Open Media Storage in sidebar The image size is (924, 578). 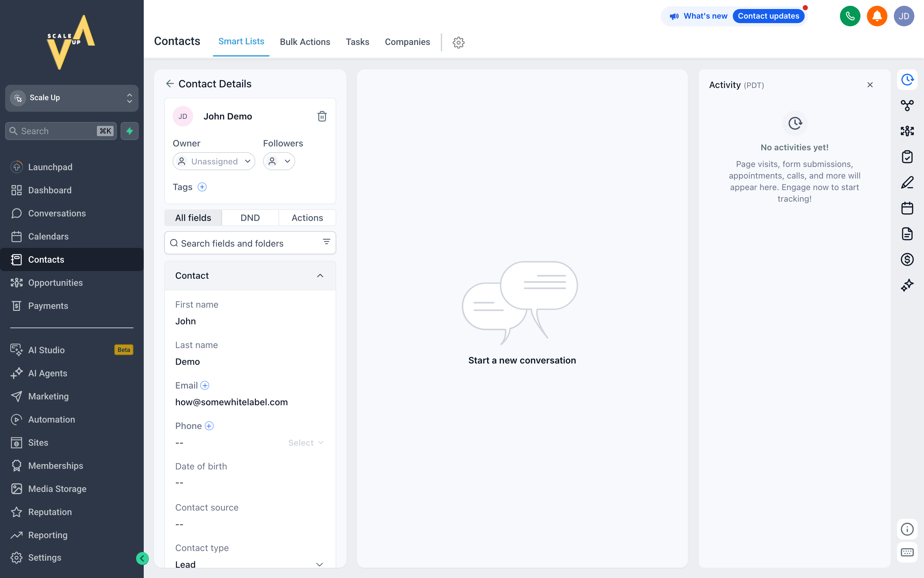point(72,489)
